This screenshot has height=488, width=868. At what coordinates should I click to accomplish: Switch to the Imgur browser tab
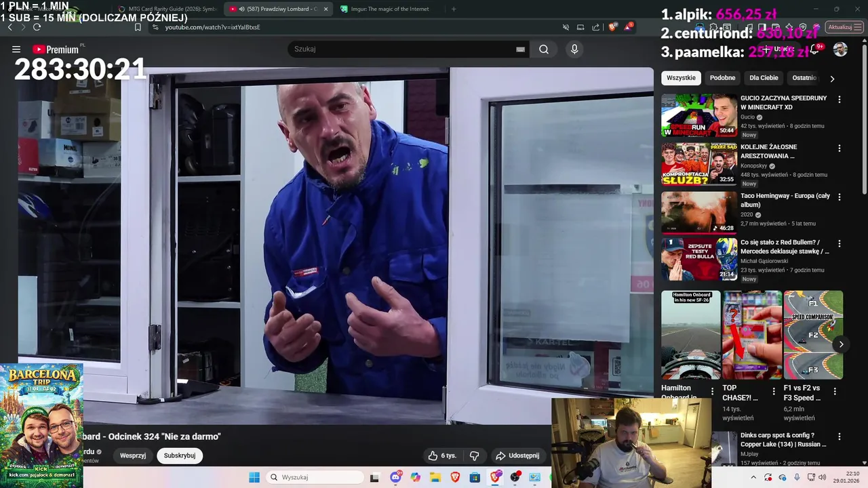(x=389, y=9)
